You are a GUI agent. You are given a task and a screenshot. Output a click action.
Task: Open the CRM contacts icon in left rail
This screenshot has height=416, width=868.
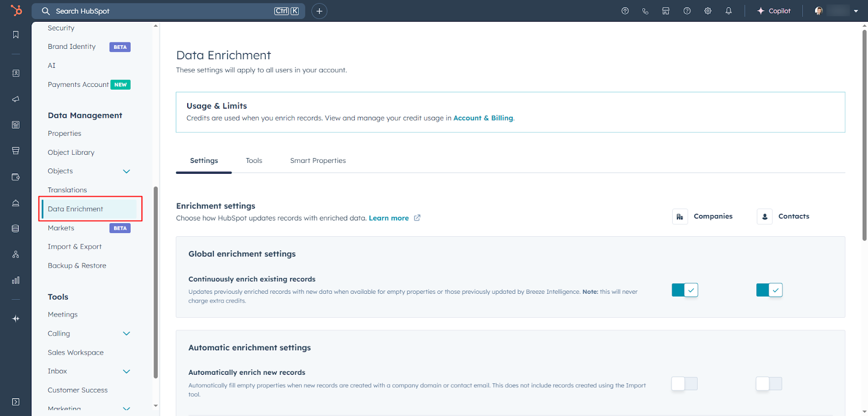point(16,73)
